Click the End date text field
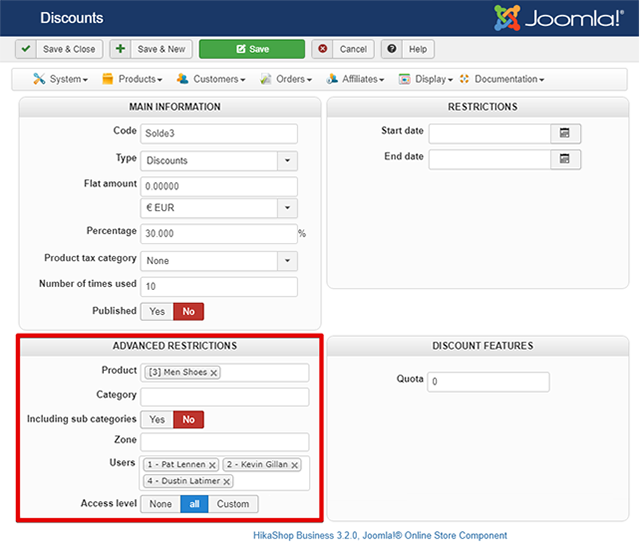640x548 pixels. coord(490,160)
